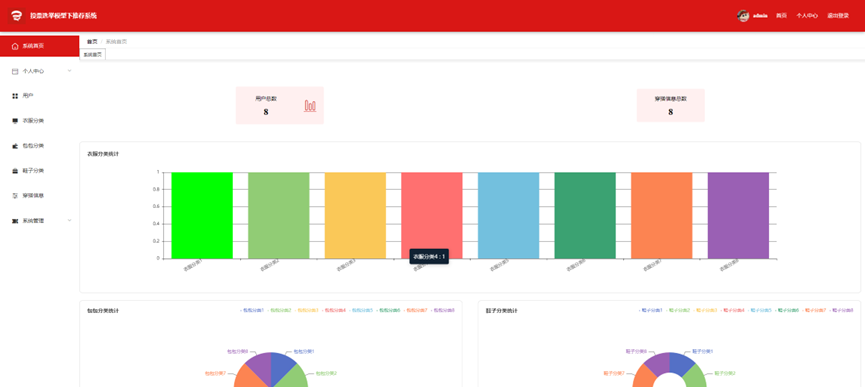The width and height of the screenshot is (865, 387).
Task: Click the blue 包包分类1 pie slice
Action: (x=281, y=367)
